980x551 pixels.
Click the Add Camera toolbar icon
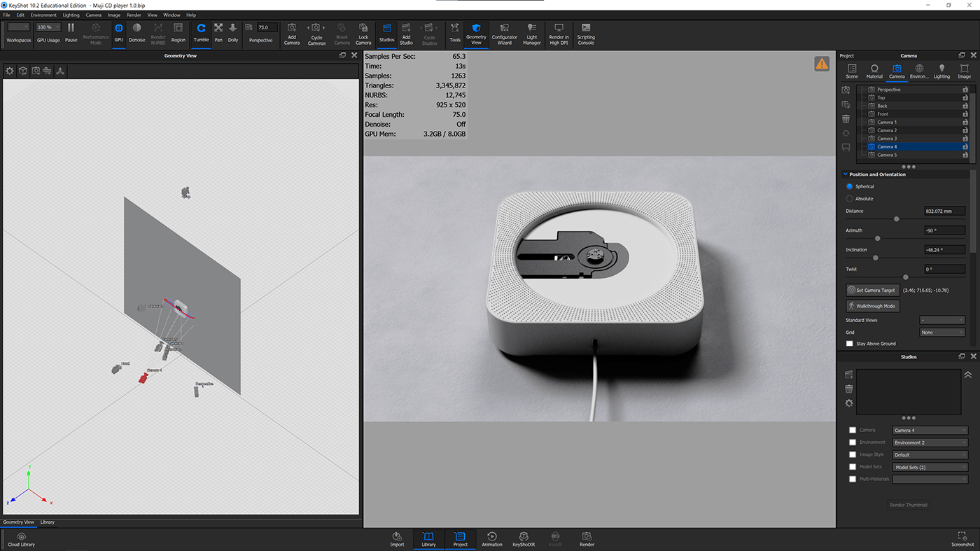pos(291,33)
